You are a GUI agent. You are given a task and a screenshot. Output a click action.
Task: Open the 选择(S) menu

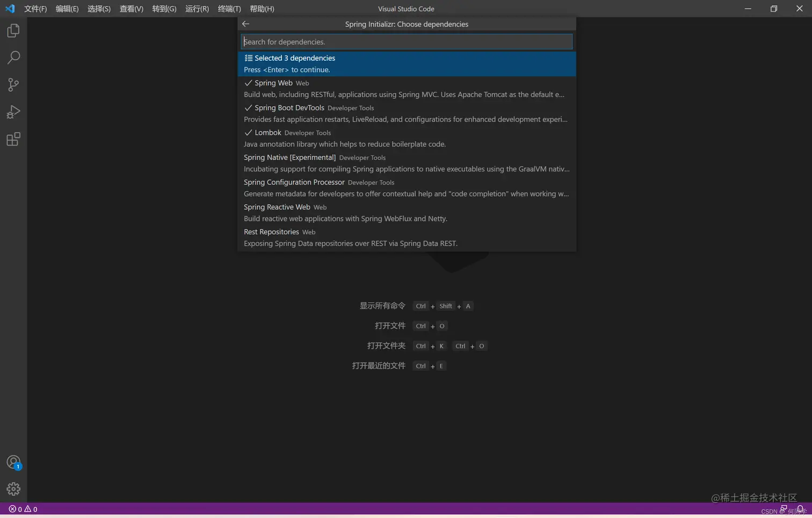pos(99,9)
